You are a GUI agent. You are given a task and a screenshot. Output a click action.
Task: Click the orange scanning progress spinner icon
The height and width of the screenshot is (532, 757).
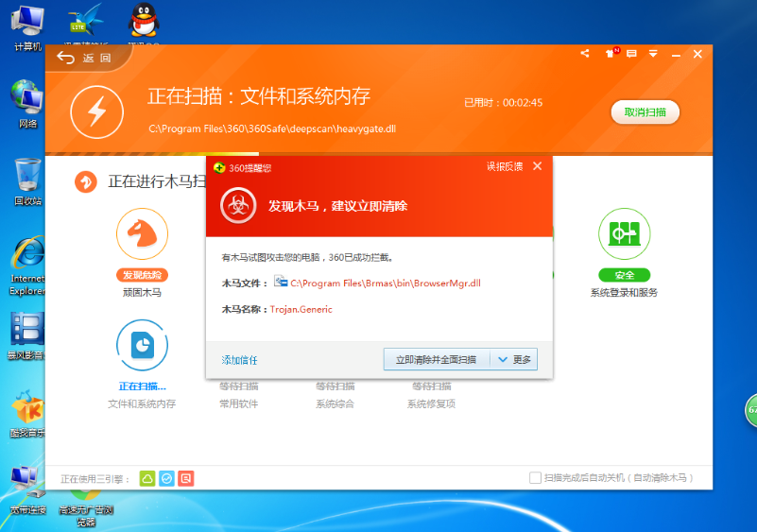[86, 182]
